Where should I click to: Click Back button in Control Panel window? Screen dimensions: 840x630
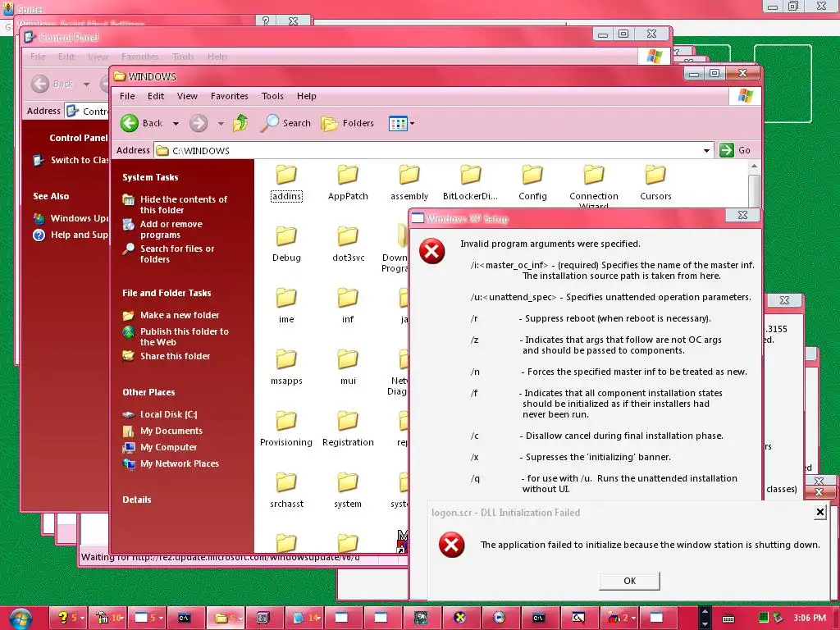[52, 84]
